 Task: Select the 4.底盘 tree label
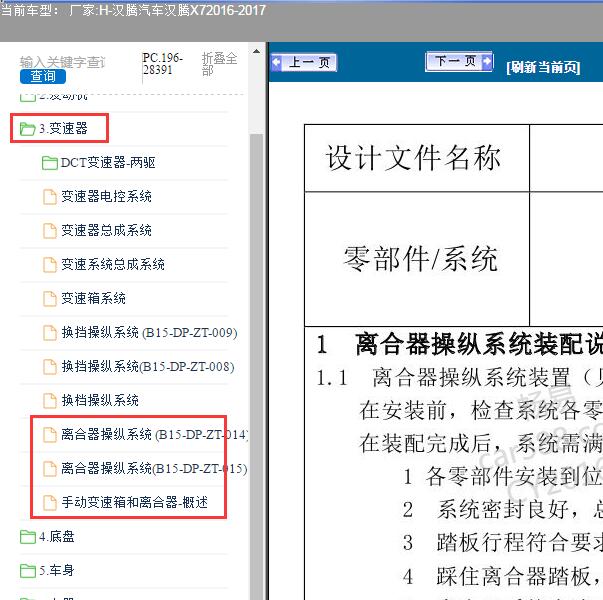click(x=57, y=537)
